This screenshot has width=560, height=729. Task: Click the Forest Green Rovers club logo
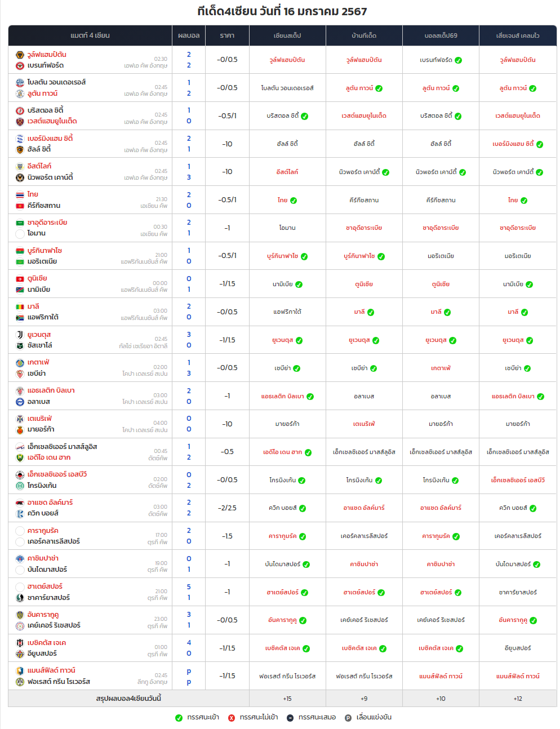pyautogui.click(x=20, y=682)
